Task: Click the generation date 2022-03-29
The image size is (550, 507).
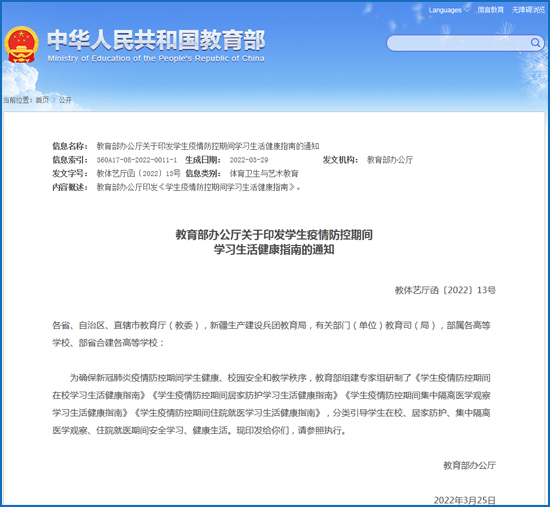Action: (x=249, y=160)
